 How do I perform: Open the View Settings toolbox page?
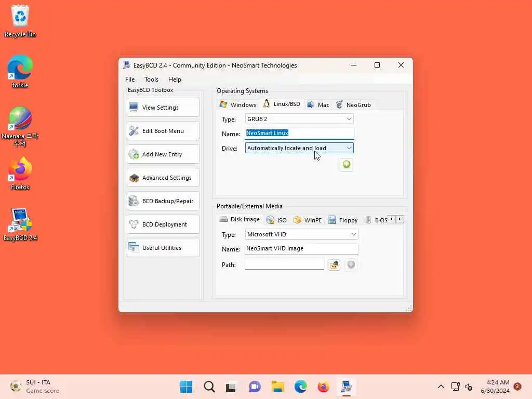(163, 108)
